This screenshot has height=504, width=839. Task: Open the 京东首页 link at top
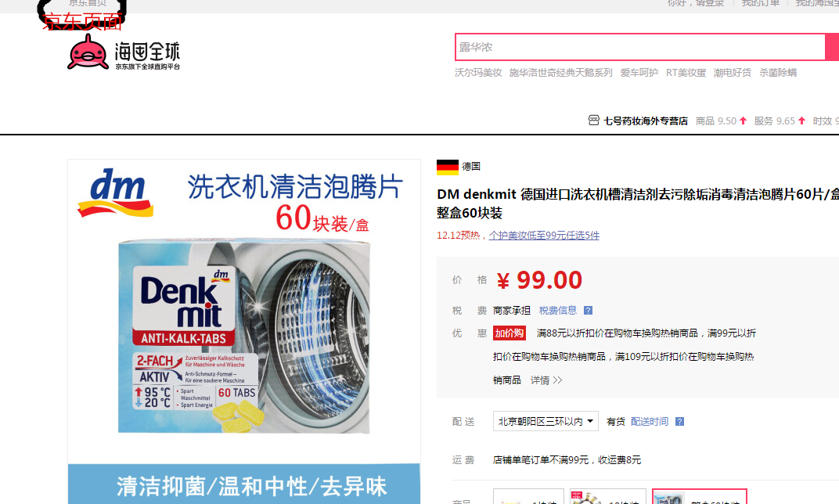(88, 3)
